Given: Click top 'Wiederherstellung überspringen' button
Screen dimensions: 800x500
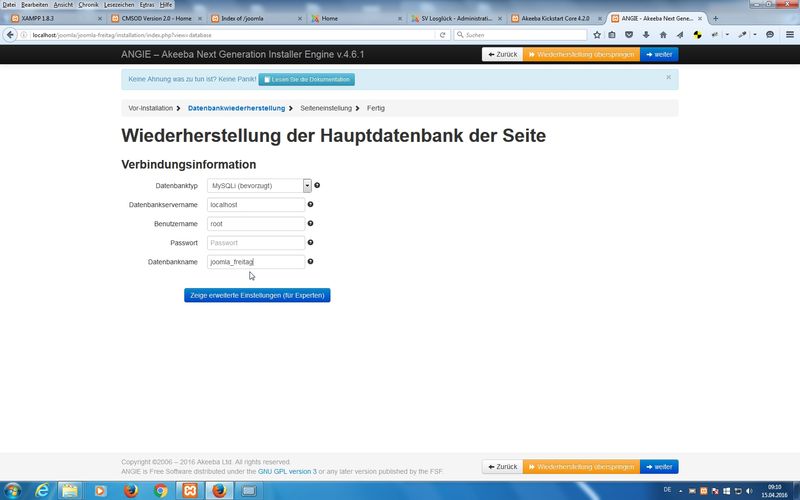Looking at the screenshot, I should 581,54.
